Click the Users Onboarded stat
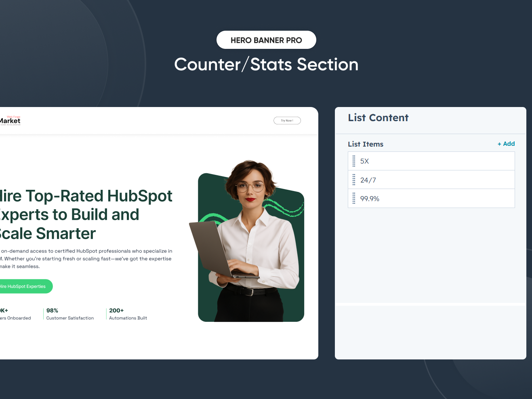Viewport: 532px width, 399px height. (15, 314)
